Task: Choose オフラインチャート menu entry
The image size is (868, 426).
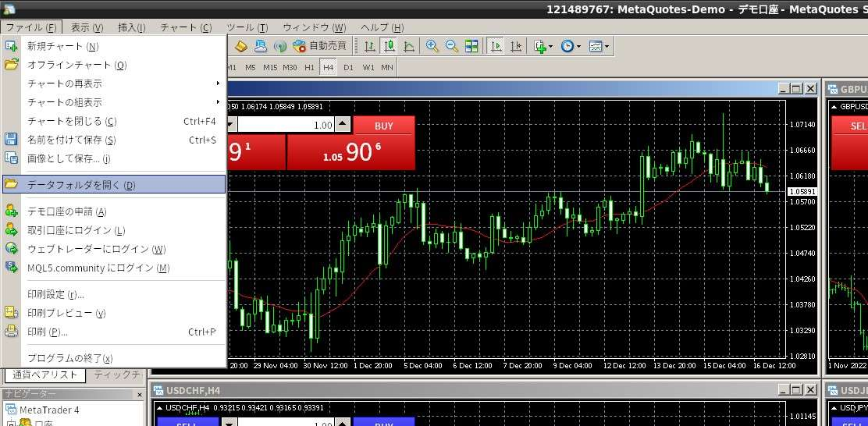Action: pyautogui.click(x=114, y=66)
